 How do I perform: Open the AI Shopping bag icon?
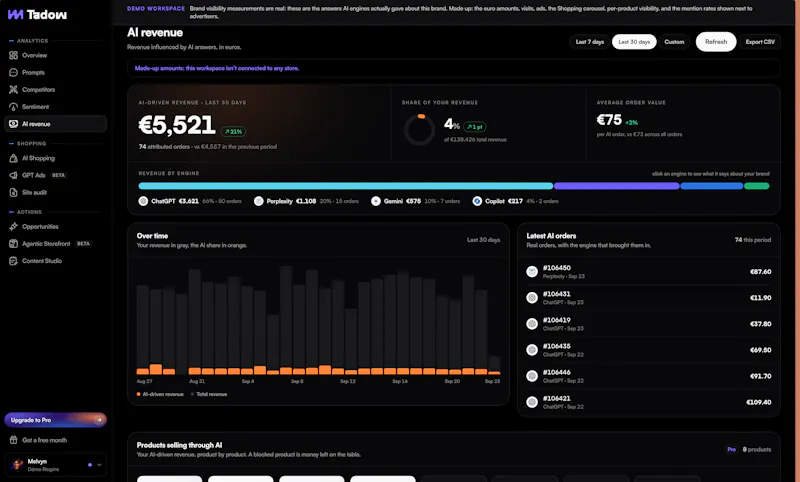[x=13, y=158]
